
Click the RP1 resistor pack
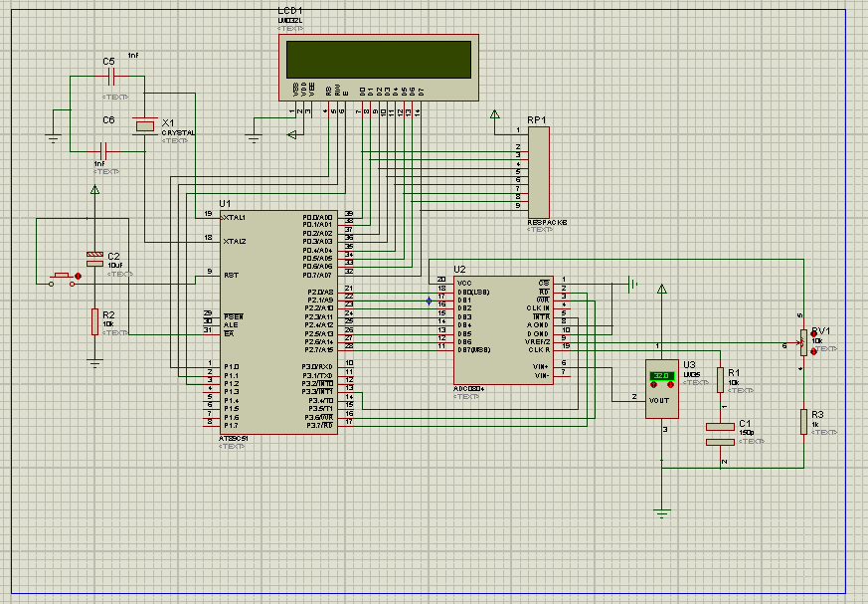tap(538, 171)
